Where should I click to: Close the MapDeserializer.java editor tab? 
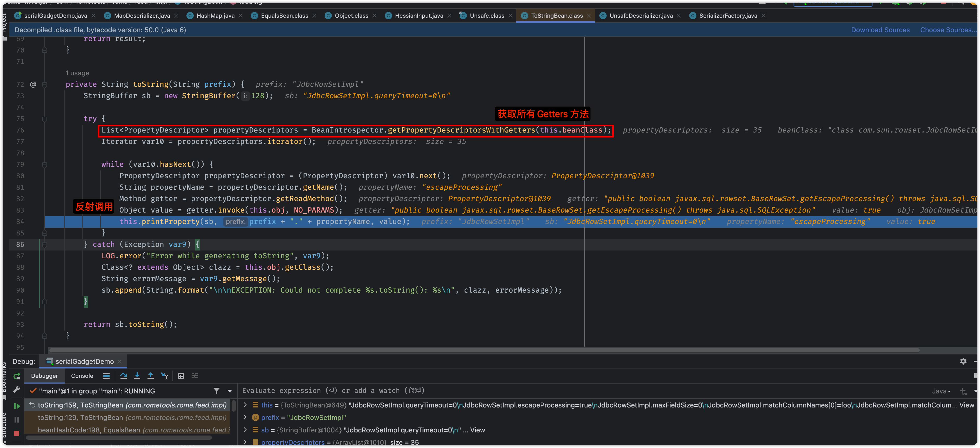coord(176,16)
